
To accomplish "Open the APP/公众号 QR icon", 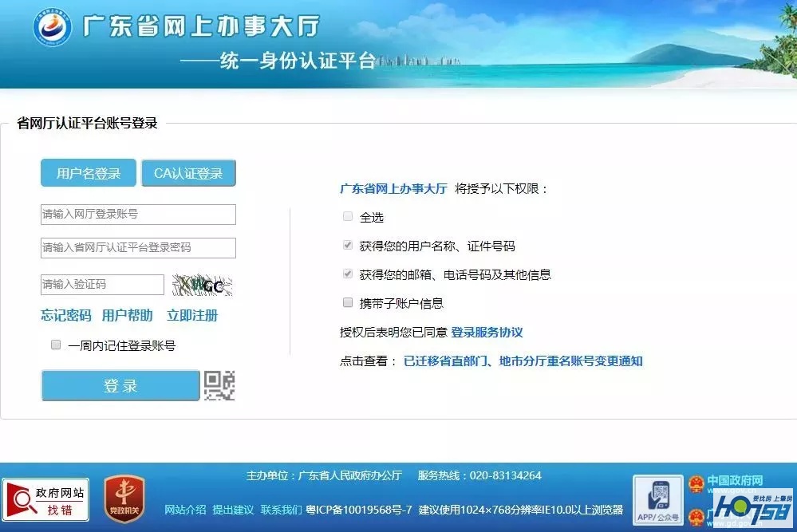I will pos(657,500).
